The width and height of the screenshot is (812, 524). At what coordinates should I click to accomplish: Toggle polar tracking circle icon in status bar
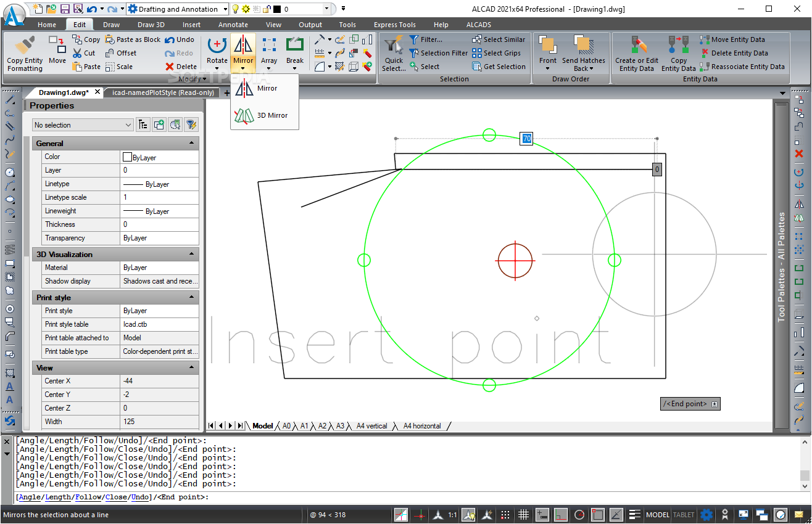[x=579, y=515]
